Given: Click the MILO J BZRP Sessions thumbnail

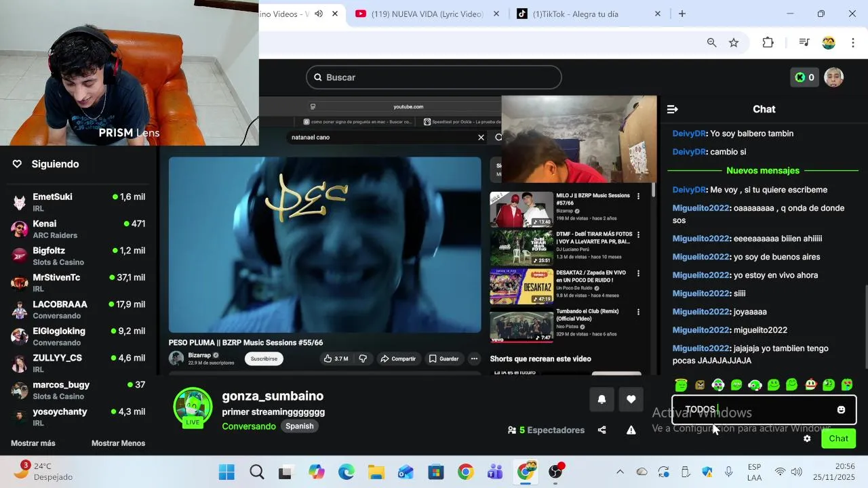Looking at the screenshot, I should click(x=521, y=209).
